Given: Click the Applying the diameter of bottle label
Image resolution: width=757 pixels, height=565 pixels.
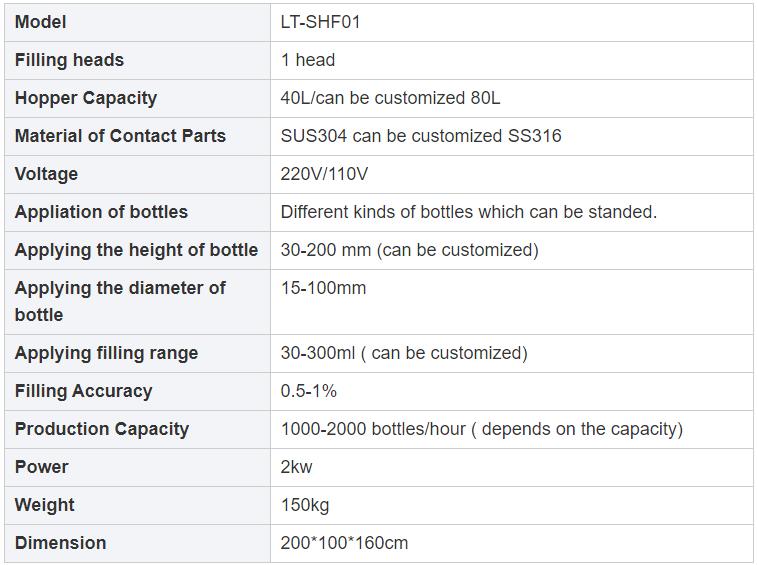Looking at the screenshot, I should (x=120, y=301).
